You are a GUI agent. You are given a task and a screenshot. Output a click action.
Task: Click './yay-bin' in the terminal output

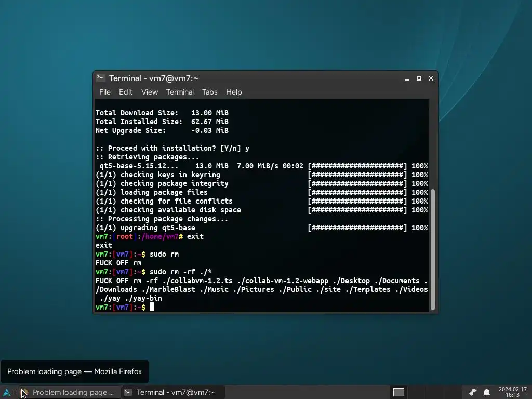(143, 298)
